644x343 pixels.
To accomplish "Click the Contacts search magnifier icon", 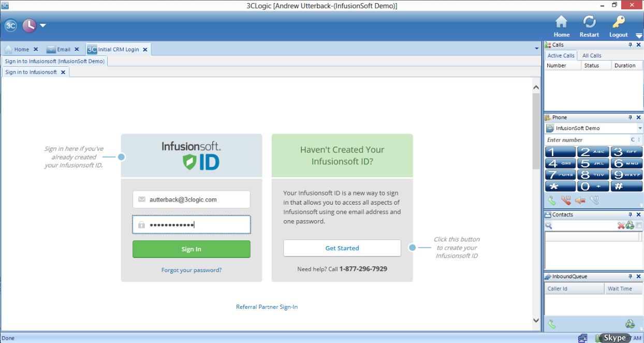I will click(x=549, y=225).
